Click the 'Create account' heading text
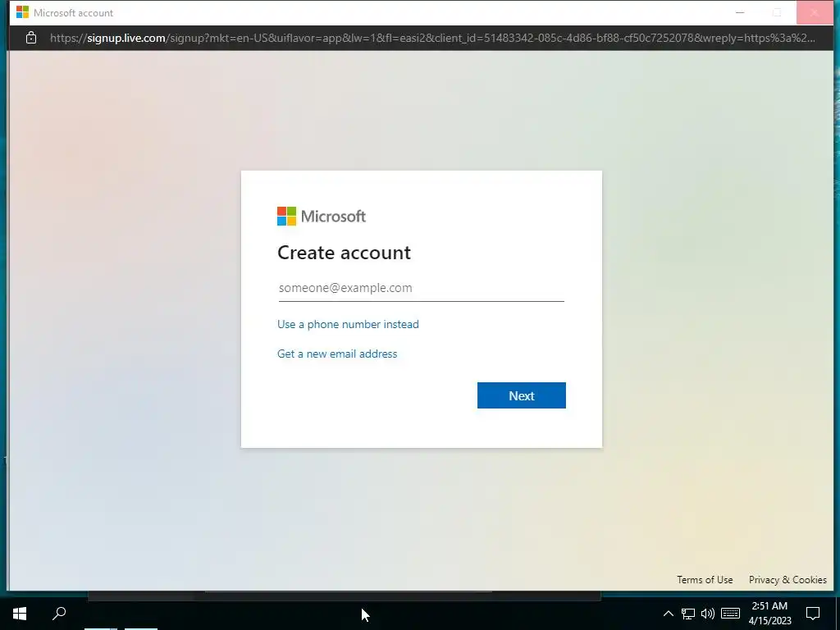The image size is (840, 630). point(344,253)
